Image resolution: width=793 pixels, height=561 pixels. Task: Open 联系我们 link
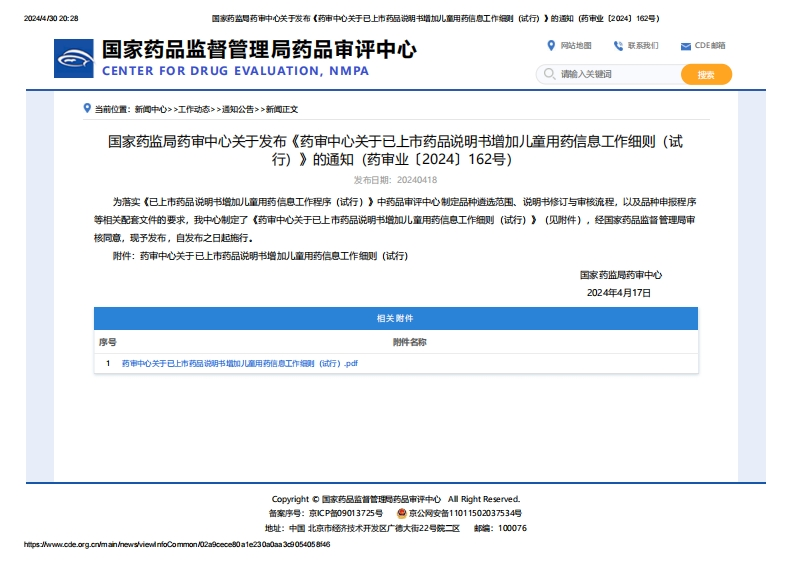click(643, 46)
